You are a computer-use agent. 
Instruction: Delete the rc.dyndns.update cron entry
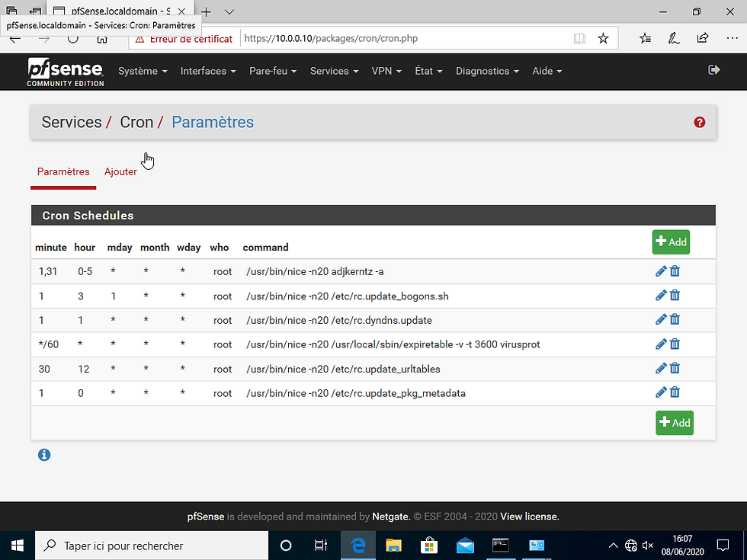coord(675,319)
